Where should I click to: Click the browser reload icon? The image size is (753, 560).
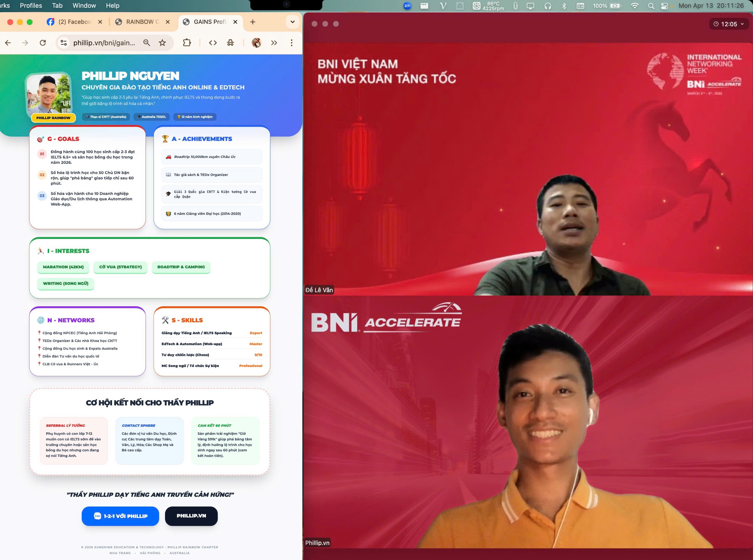[x=43, y=43]
